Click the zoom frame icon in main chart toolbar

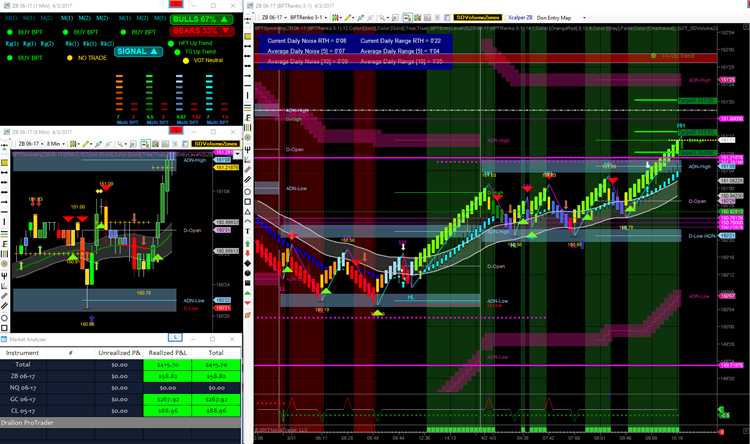tap(395, 17)
